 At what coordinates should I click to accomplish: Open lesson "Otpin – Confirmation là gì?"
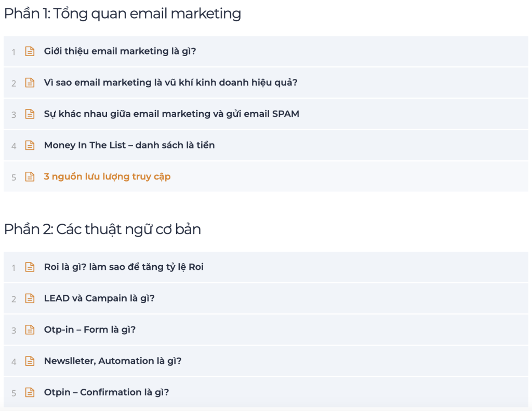tap(107, 392)
